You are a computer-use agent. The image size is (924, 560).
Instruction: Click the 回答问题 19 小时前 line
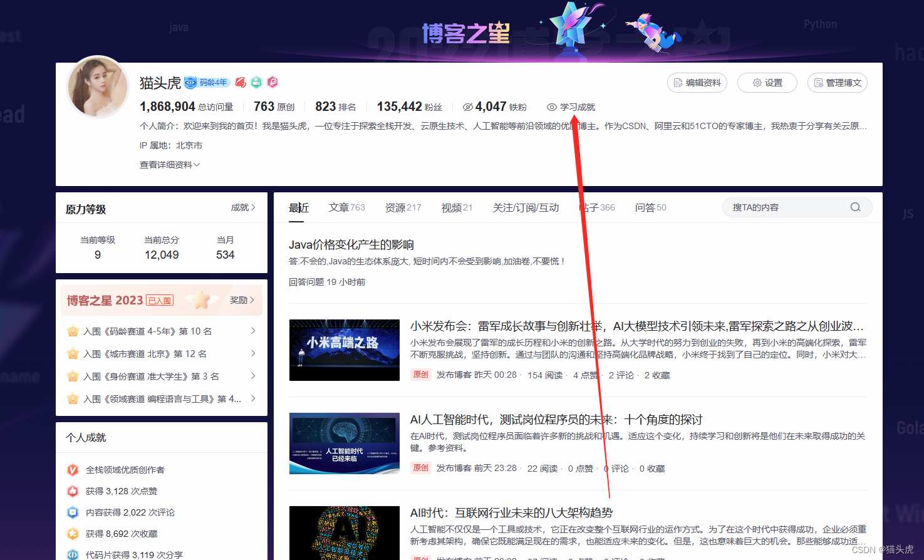tap(327, 282)
